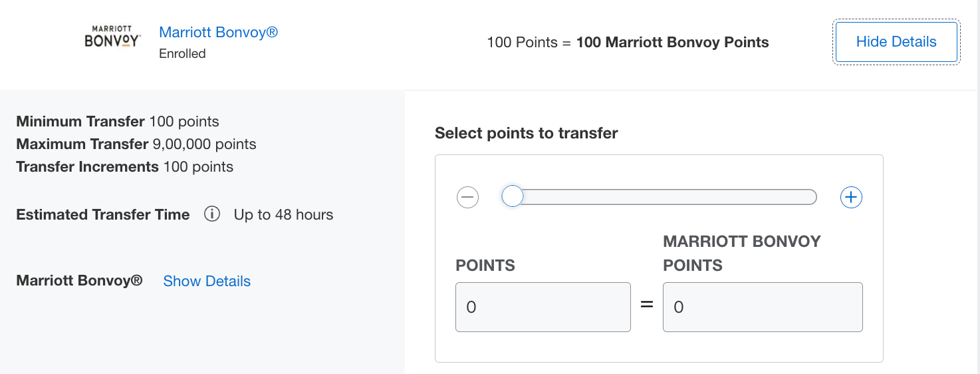Image resolution: width=980 pixels, height=374 pixels.
Task: Click the 100 Marriott Bonvoy Points ratio text
Action: (672, 43)
